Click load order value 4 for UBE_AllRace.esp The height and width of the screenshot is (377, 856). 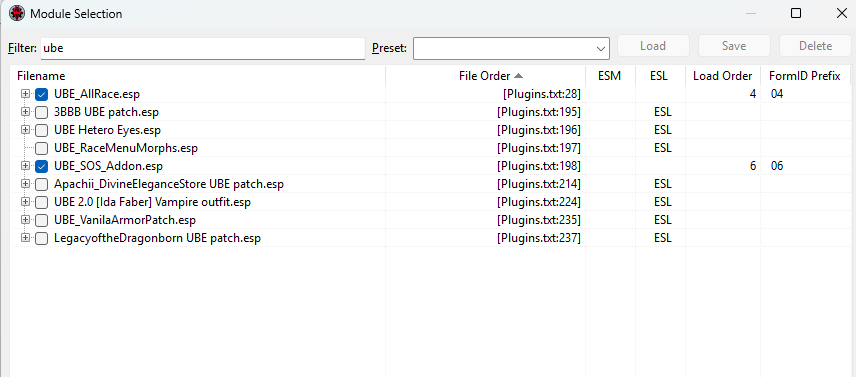pyautogui.click(x=753, y=94)
